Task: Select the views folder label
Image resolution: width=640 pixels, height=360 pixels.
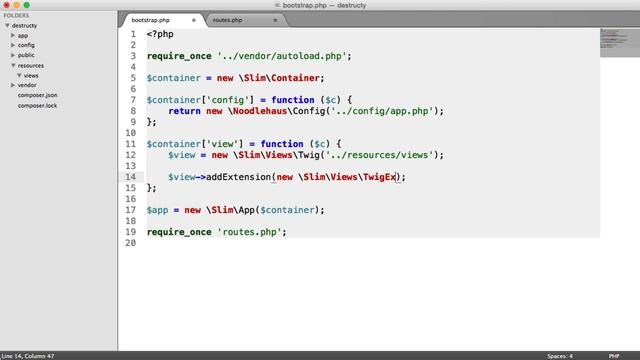Action: point(31,76)
